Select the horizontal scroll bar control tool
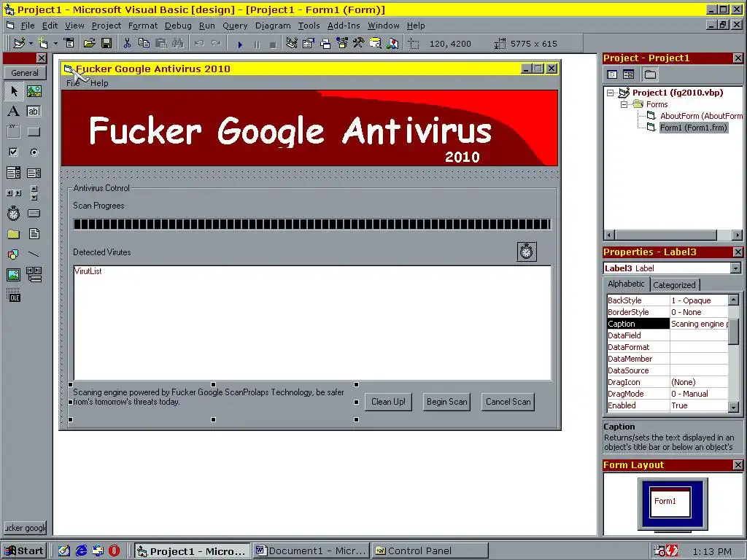This screenshot has height=560, width=747. (14, 192)
